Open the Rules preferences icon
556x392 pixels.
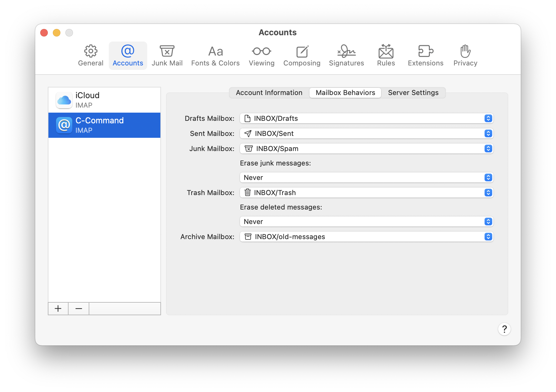(x=386, y=55)
